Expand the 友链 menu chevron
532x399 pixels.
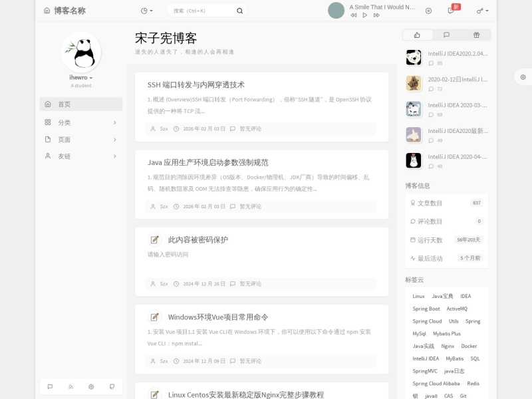pyautogui.click(x=114, y=156)
